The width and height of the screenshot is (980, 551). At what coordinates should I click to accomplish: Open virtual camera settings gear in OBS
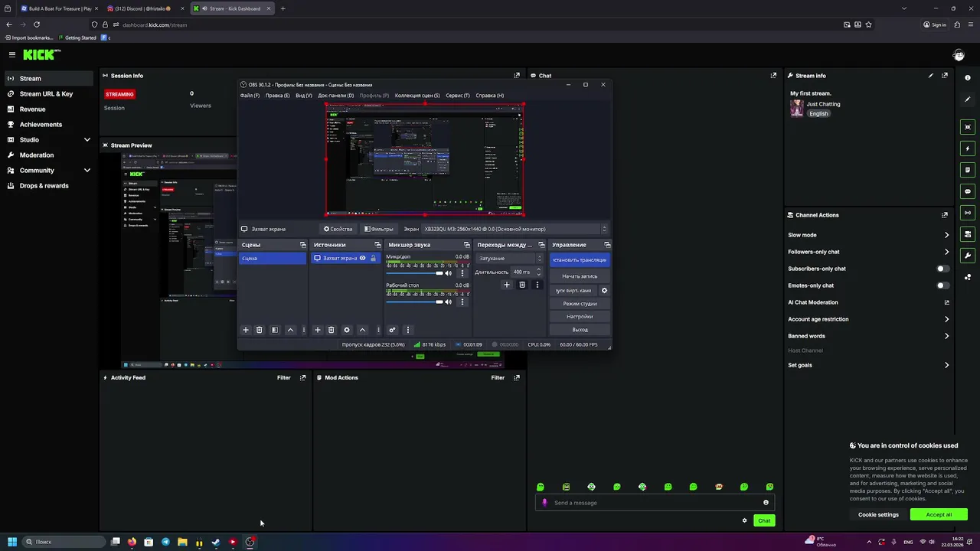coord(604,291)
